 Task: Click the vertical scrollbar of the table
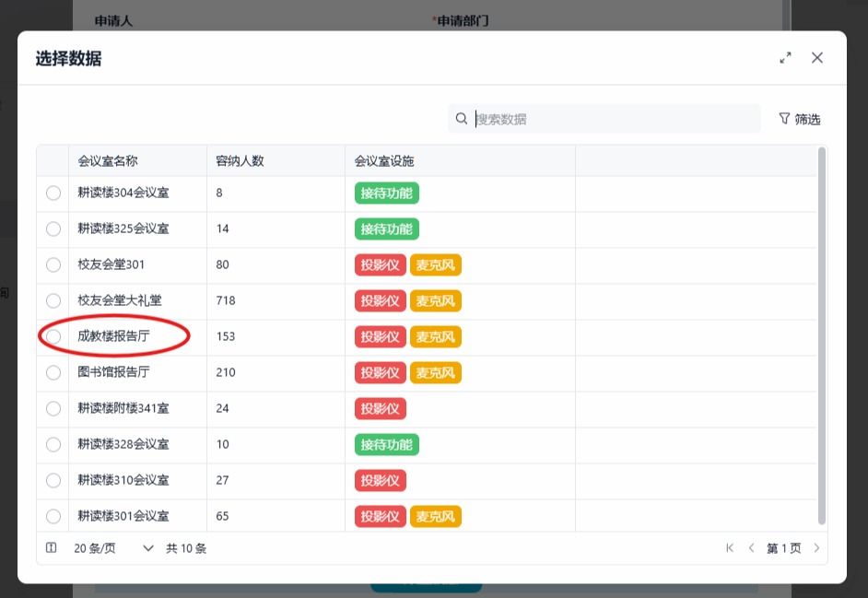822,335
